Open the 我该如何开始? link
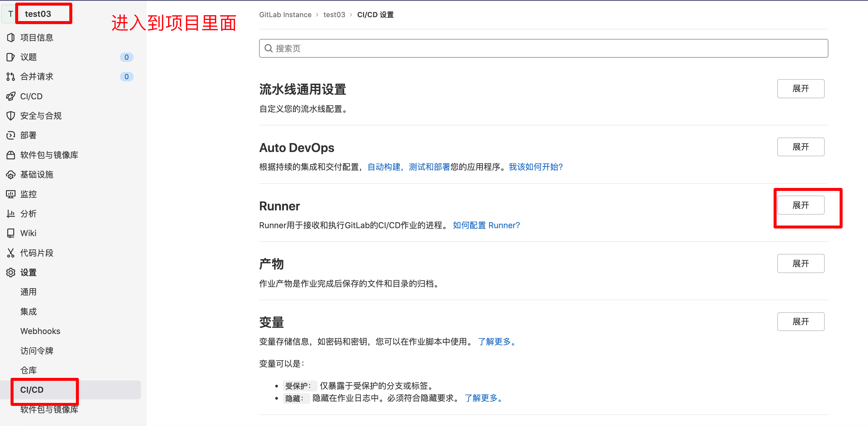The width and height of the screenshot is (868, 426). coord(535,167)
